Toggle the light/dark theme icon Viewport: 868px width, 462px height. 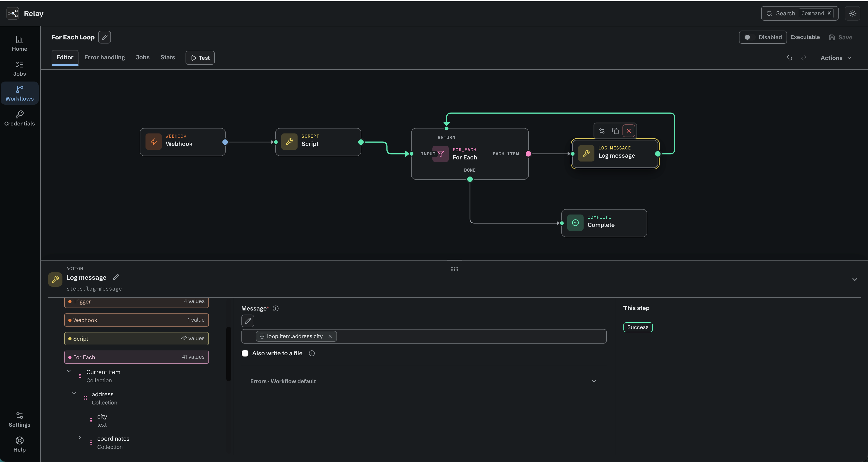[x=853, y=14]
